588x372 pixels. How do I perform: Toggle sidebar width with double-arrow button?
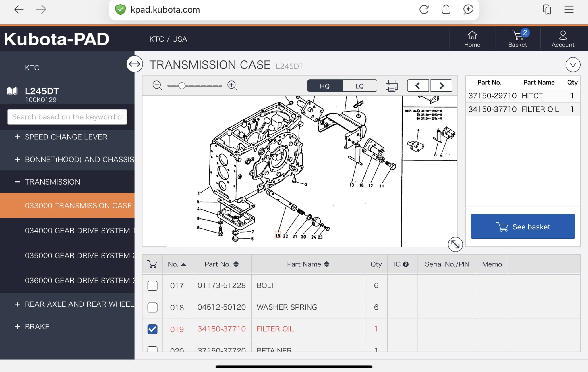pos(135,64)
